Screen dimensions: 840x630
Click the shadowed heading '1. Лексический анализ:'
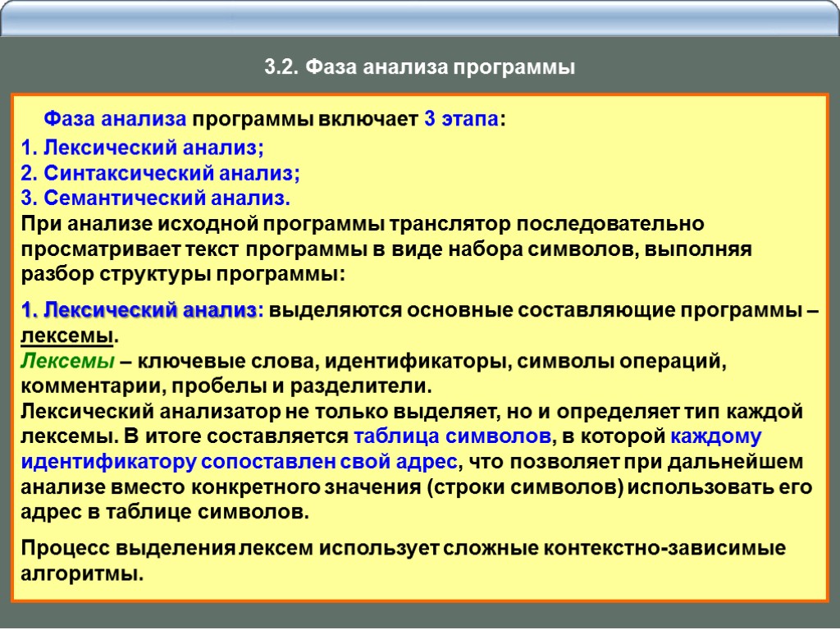(143, 310)
